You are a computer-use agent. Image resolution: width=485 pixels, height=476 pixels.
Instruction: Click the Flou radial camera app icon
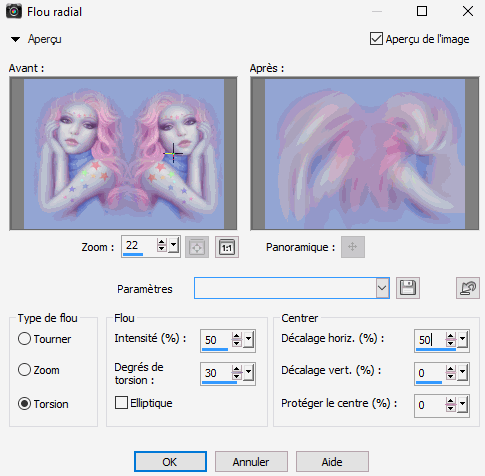[x=14, y=12]
